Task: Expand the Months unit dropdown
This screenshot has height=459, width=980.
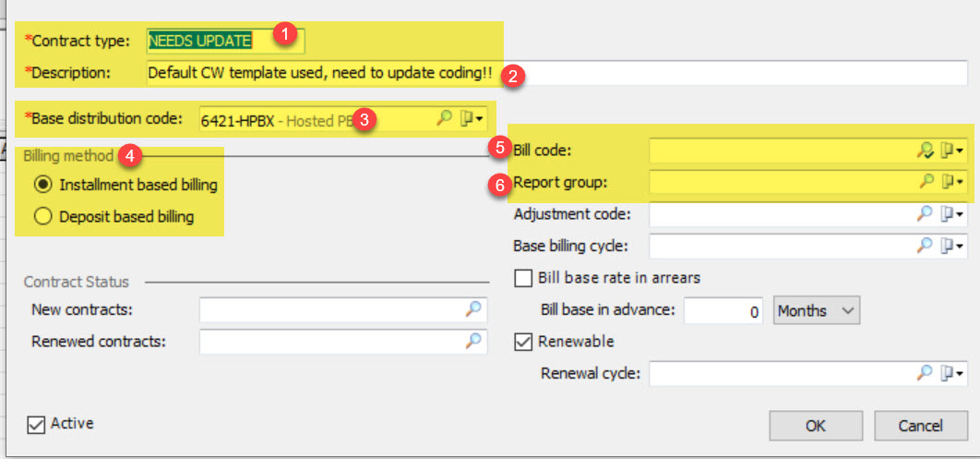Action: pos(817,311)
